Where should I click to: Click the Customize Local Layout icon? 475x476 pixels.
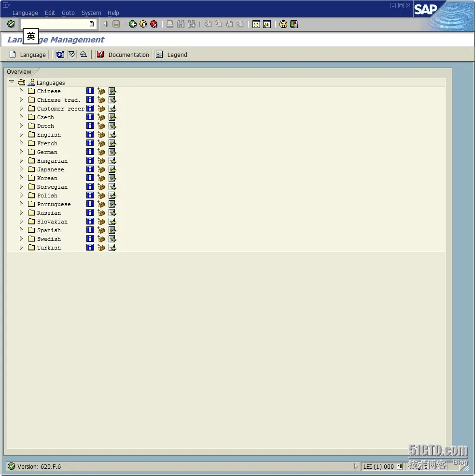point(294,24)
